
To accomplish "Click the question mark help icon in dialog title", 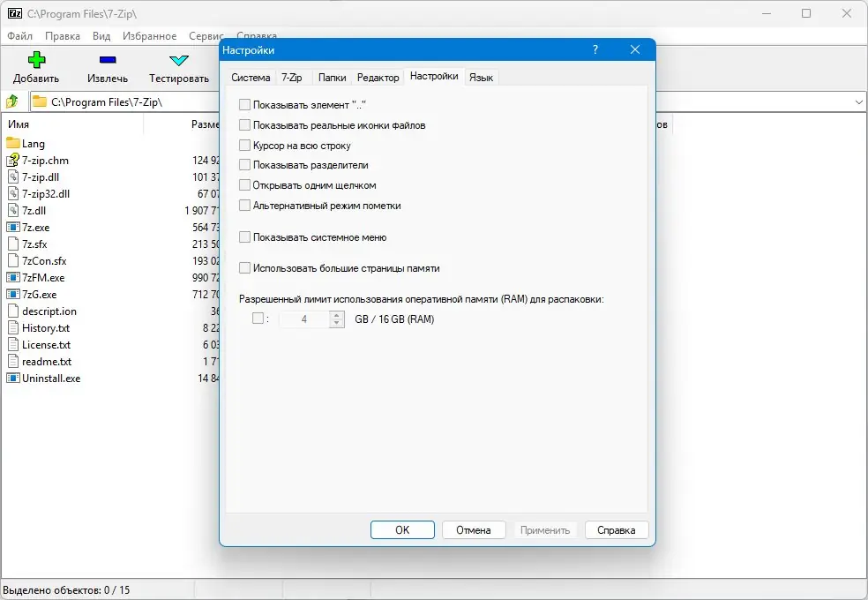I will (x=595, y=49).
